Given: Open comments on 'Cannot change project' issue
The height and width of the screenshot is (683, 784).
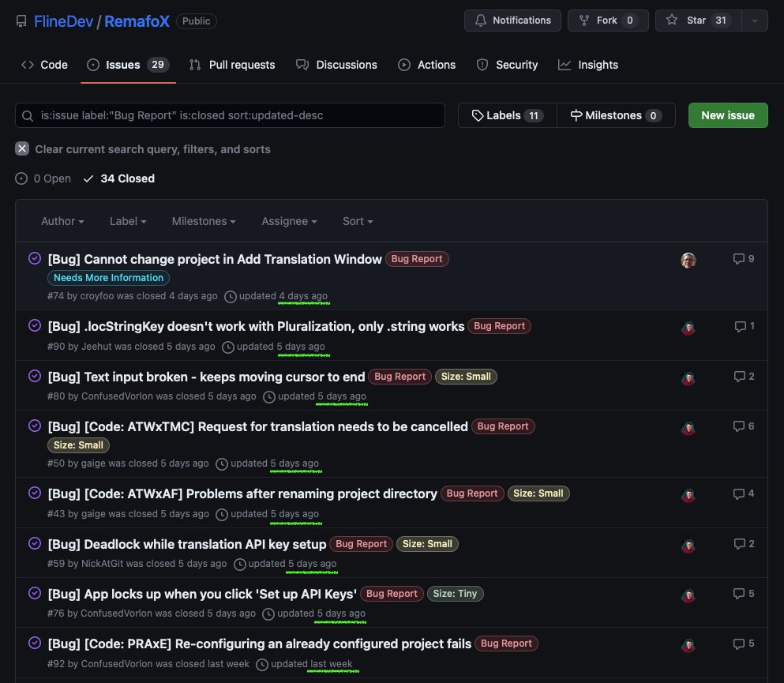Looking at the screenshot, I should (744, 258).
